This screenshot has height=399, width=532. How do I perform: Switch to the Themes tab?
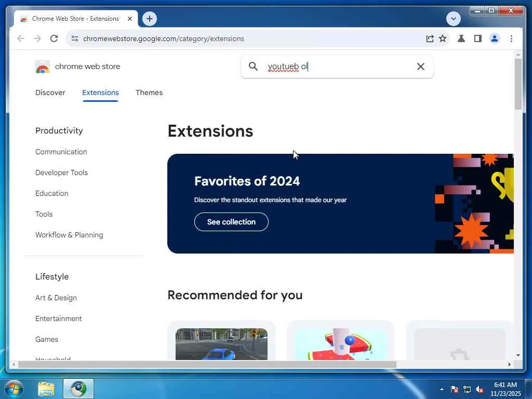click(x=149, y=92)
